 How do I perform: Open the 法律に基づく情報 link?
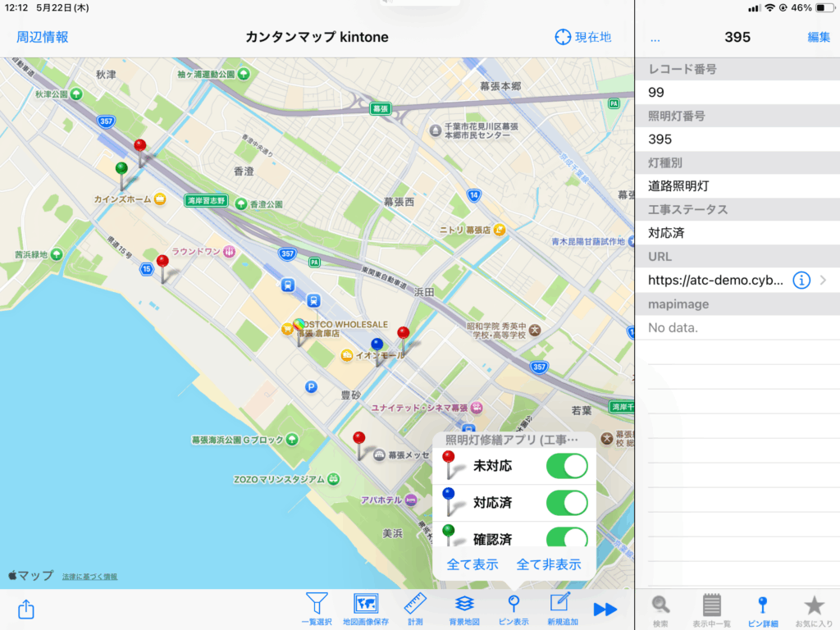(x=89, y=577)
